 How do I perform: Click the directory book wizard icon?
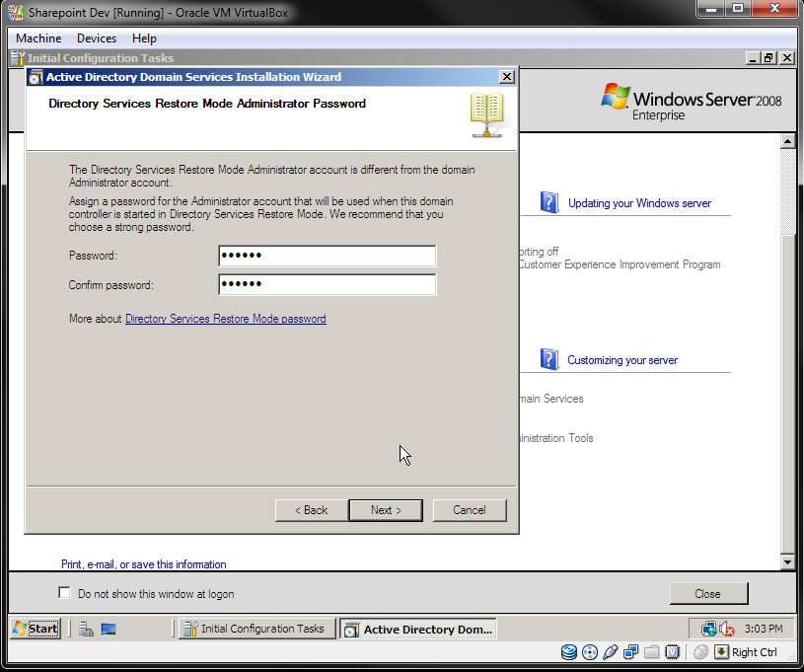pyautogui.click(x=487, y=114)
